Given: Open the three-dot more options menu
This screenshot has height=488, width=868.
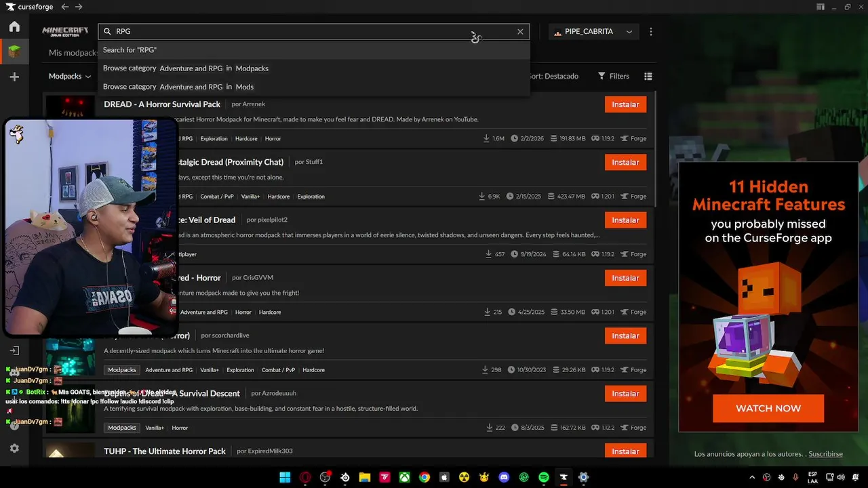Looking at the screenshot, I should (x=651, y=32).
